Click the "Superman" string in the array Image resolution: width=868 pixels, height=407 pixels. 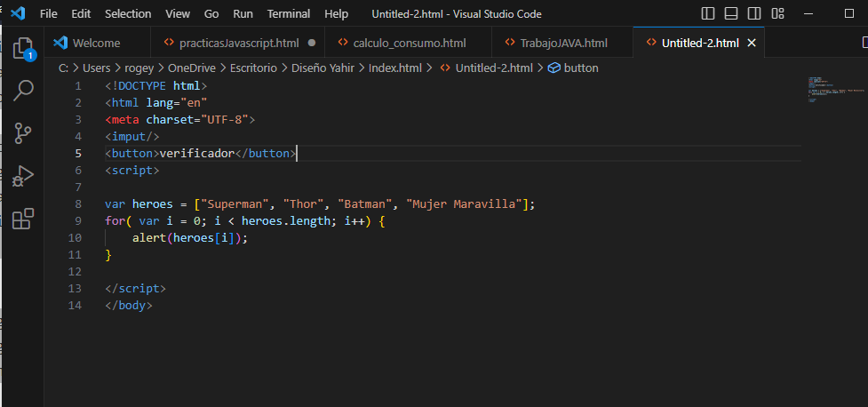[235, 203]
